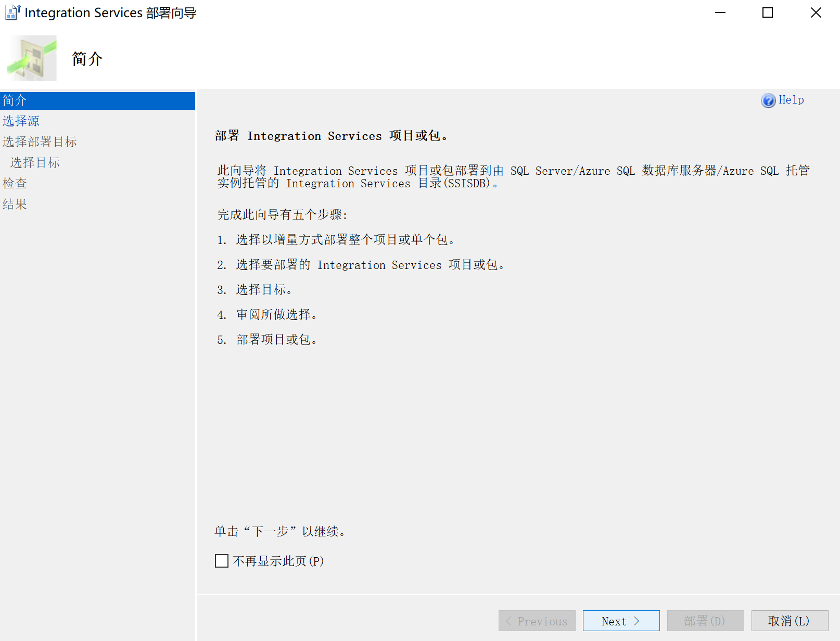This screenshot has width=840, height=641.
Task: Click the 部署(D) deploy button
Action: pyautogui.click(x=705, y=621)
